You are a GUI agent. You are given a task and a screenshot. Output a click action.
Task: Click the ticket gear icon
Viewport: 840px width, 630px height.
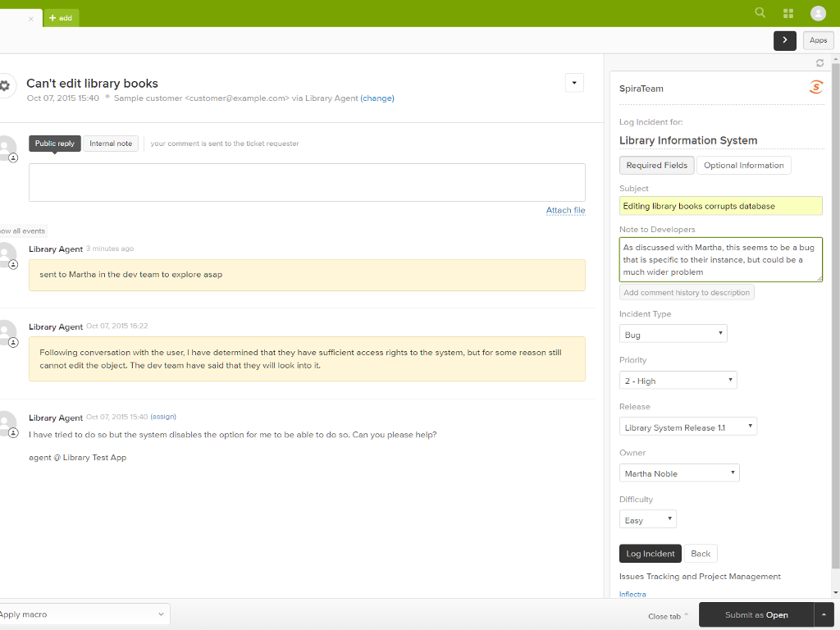[5, 85]
